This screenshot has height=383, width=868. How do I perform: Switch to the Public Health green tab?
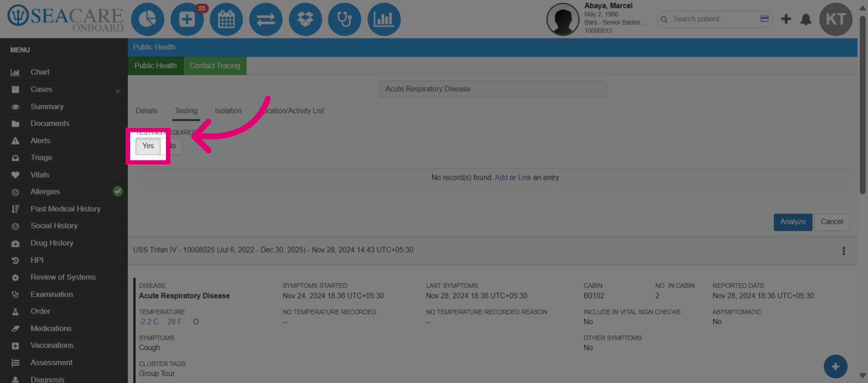tap(156, 66)
